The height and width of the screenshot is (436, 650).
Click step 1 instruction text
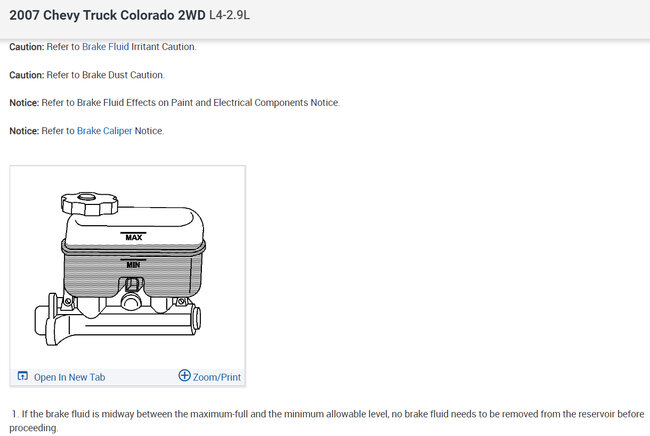[x=330, y=413]
